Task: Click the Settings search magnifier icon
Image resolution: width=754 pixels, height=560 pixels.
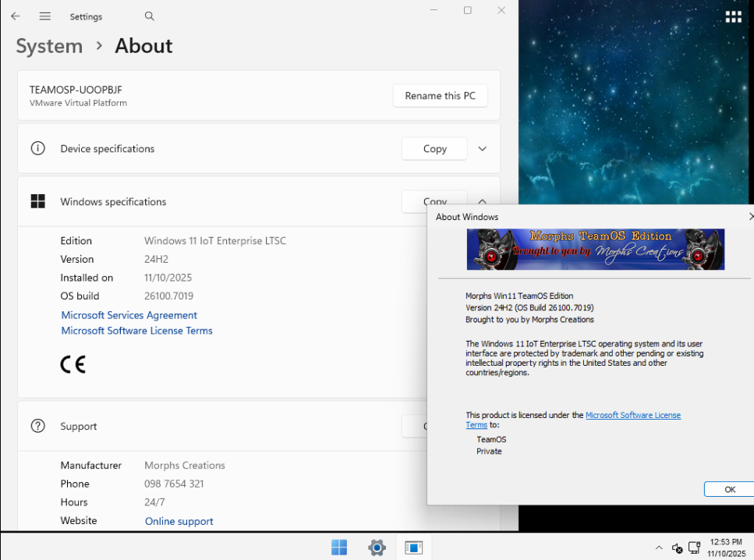Action: pyautogui.click(x=150, y=16)
